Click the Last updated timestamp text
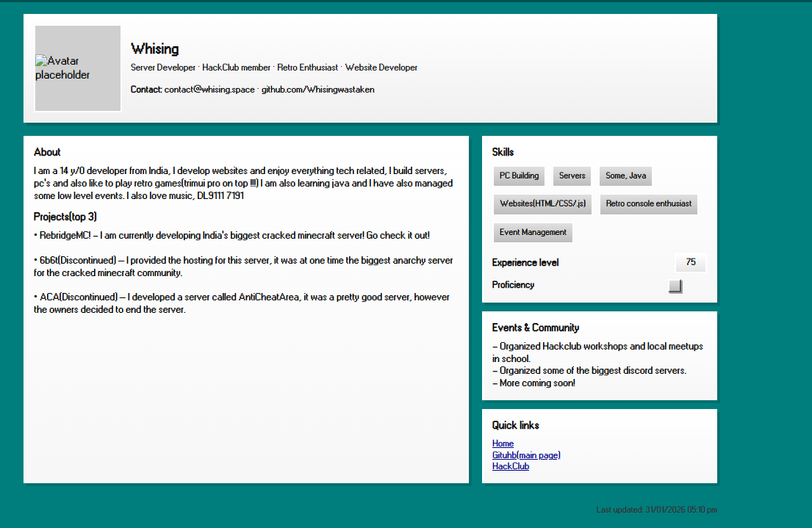 click(656, 510)
